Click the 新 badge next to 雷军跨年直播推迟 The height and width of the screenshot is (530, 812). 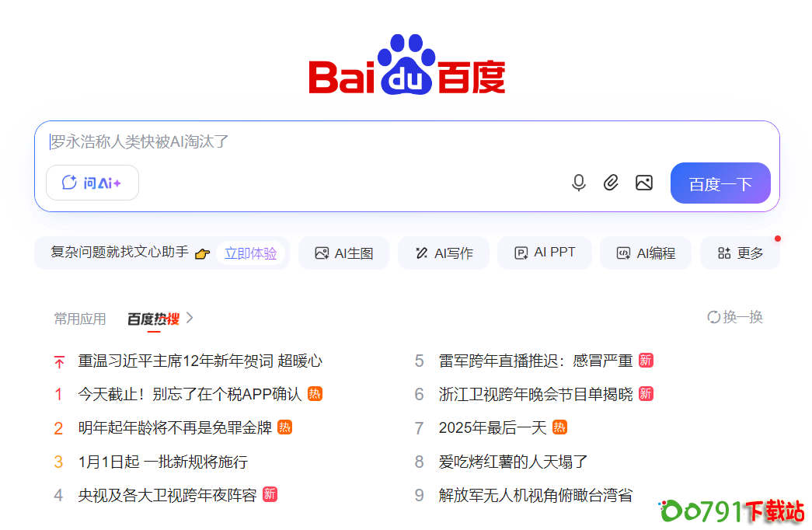646,360
